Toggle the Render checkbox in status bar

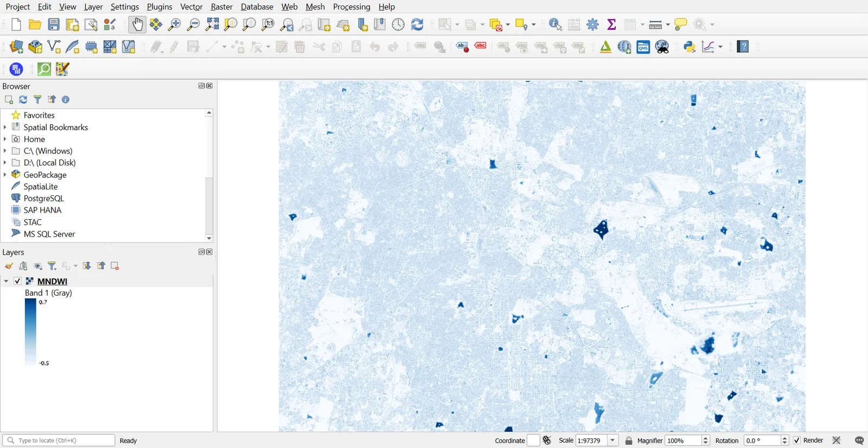797,440
